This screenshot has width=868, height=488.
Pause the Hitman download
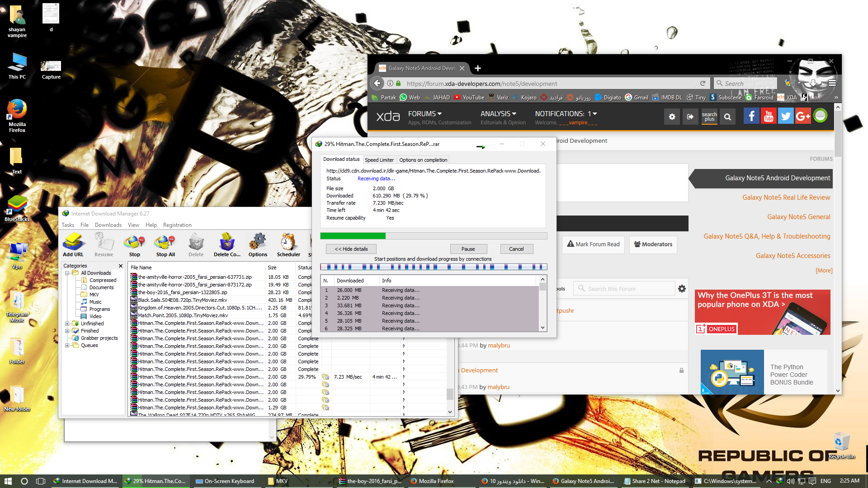coord(468,249)
